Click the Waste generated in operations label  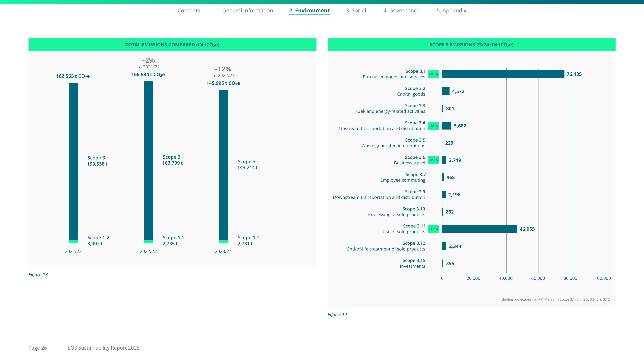point(393,146)
